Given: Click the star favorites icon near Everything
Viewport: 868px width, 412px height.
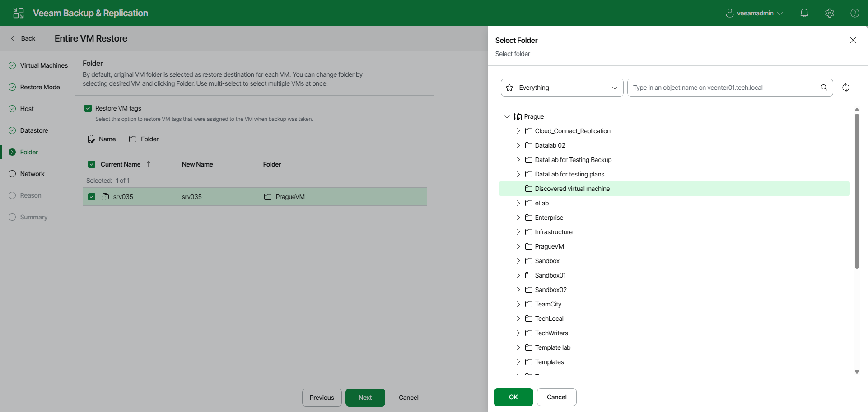Looking at the screenshot, I should pos(509,88).
